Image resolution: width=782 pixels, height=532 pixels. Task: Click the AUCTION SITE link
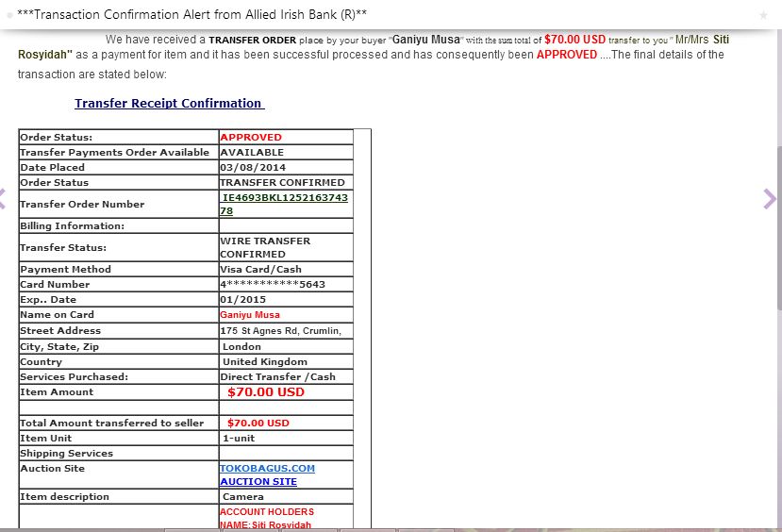(258, 482)
